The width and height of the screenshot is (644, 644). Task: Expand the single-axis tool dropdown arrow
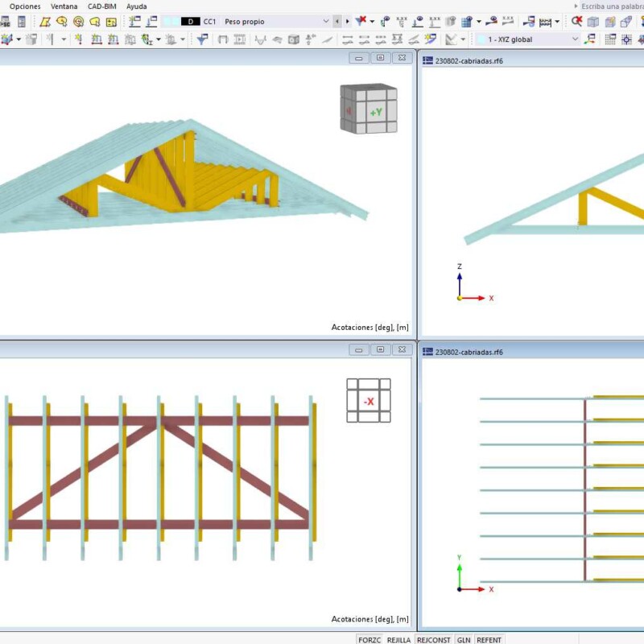(64, 39)
